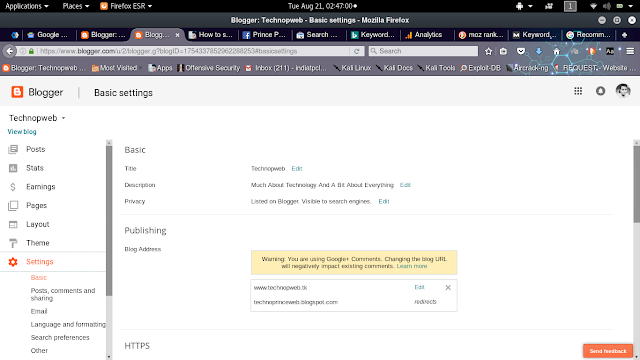Click the Firefox back arrow button
The height and width of the screenshot is (360, 640).
[9, 51]
